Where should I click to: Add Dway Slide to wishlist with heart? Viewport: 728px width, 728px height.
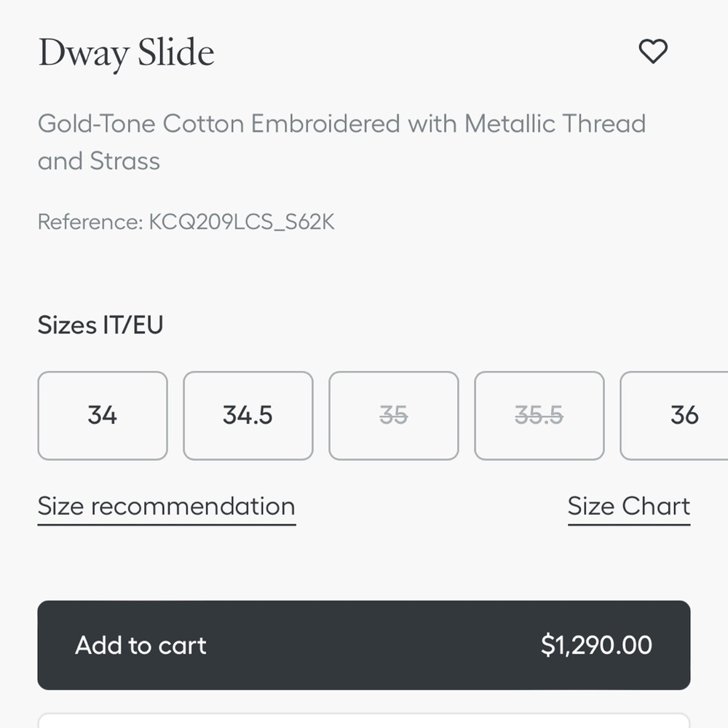pyautogui.click(x=652, y=52)
